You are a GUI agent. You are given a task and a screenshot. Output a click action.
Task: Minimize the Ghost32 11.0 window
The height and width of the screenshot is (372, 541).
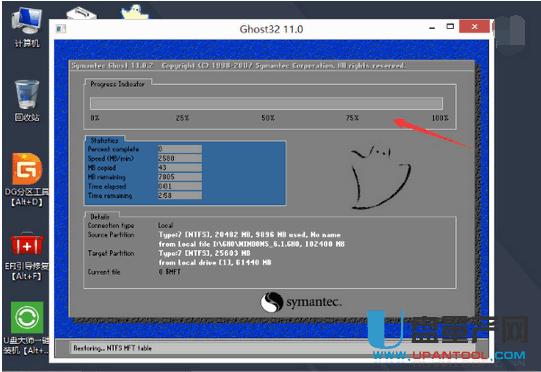pyautogui.click(x=432, y=27)
